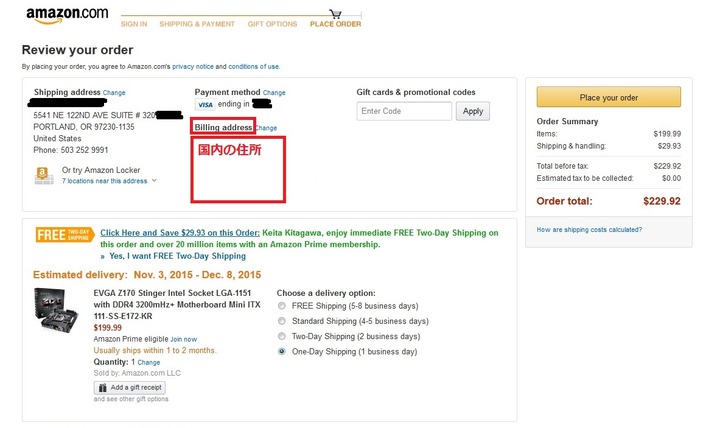720x428 pixels.
Task: Click the FREE Two-Day Shipping badge
Action: [64, 235]
